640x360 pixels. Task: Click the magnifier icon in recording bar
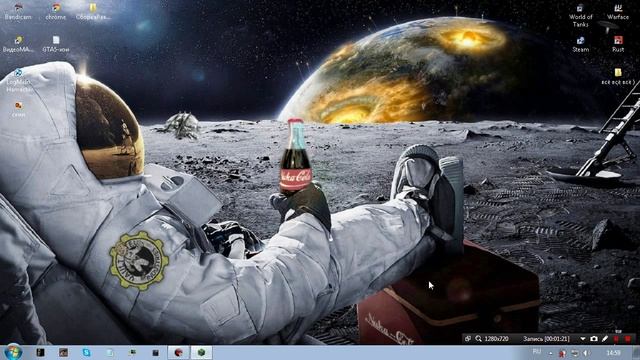(x=478, y=339)
